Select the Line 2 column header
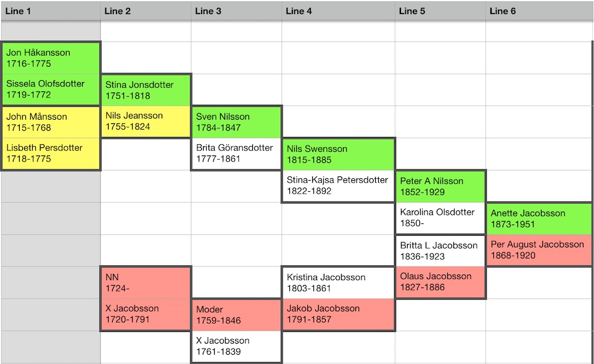The image size is (594, 364). tap(146, 11)
